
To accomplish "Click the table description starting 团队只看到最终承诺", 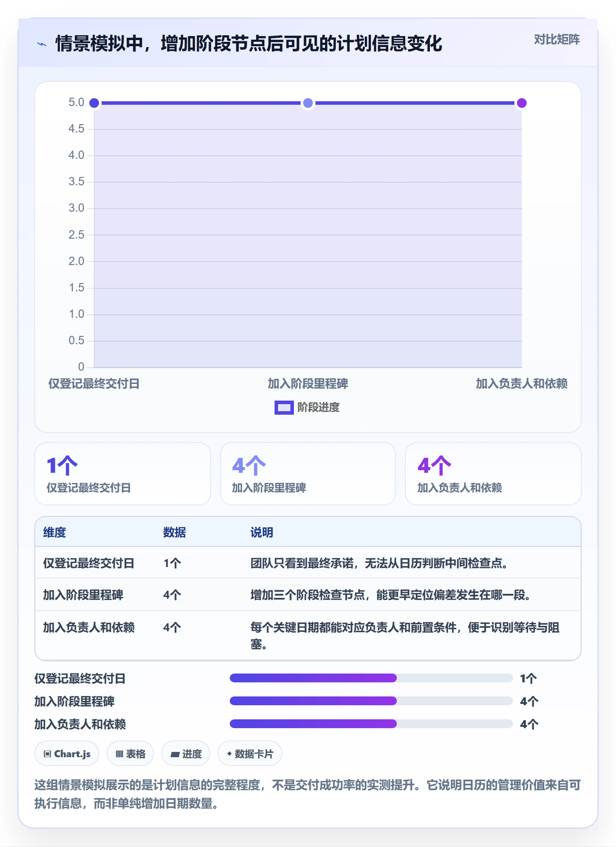I will pos(380,563).
